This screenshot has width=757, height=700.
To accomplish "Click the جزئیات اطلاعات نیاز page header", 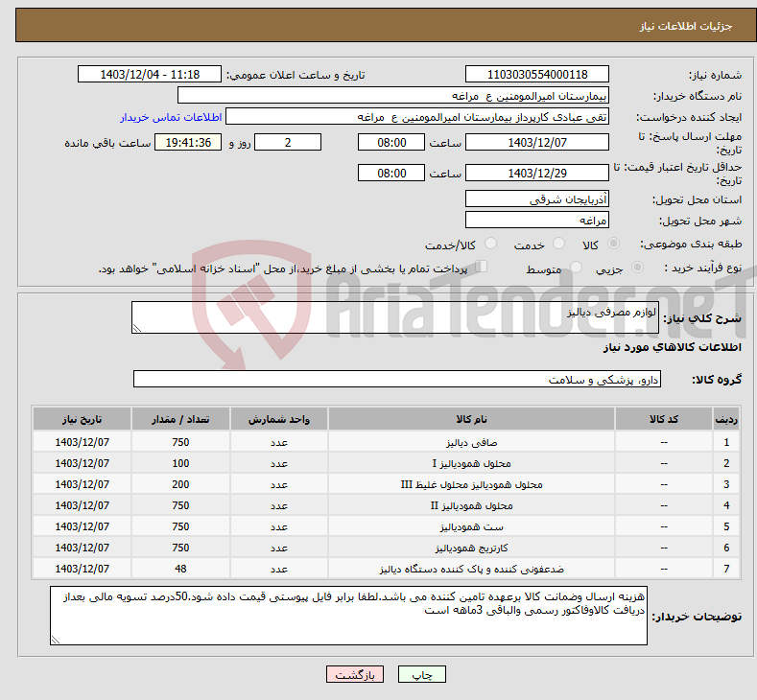I will coord(686,26).
